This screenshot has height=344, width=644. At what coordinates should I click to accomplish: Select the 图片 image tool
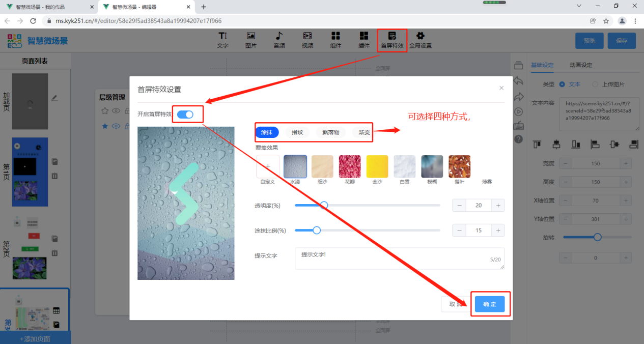pos(250,40)
